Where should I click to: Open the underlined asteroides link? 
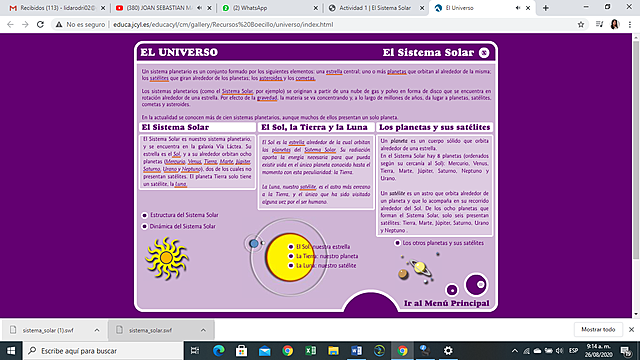[x=271, y=78]
